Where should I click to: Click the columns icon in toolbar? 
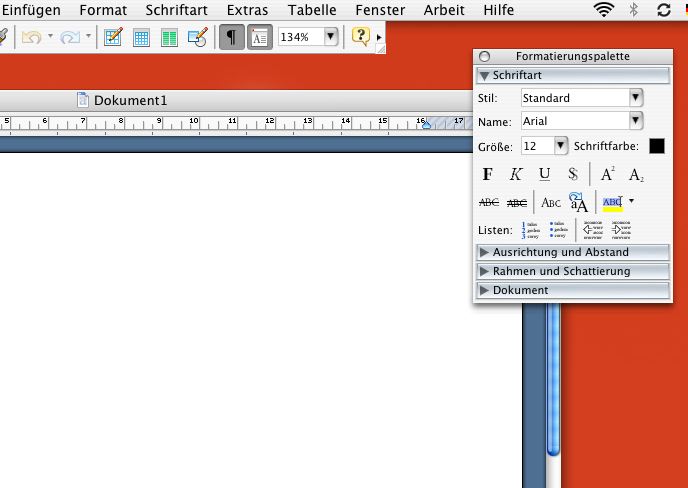pos(169,37)
